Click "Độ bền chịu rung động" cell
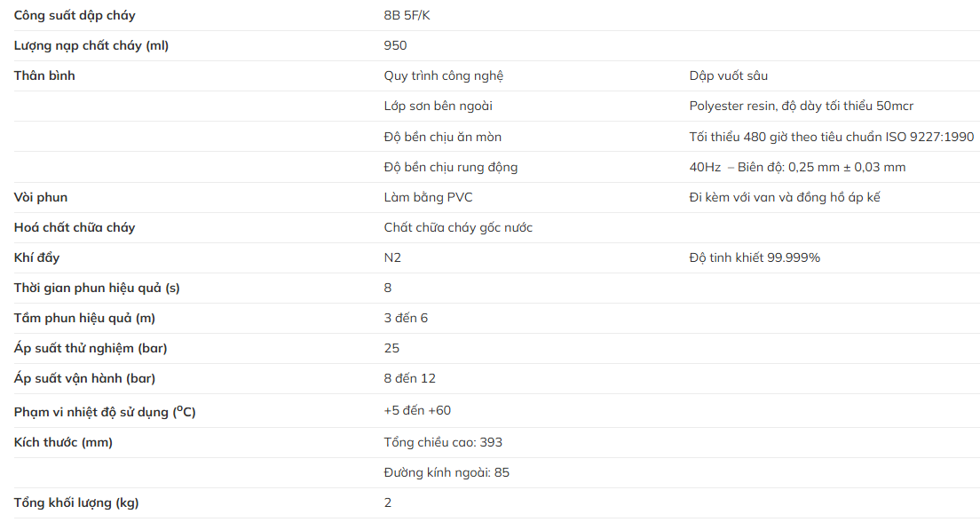The image size is (980, 522). (450, 167)
